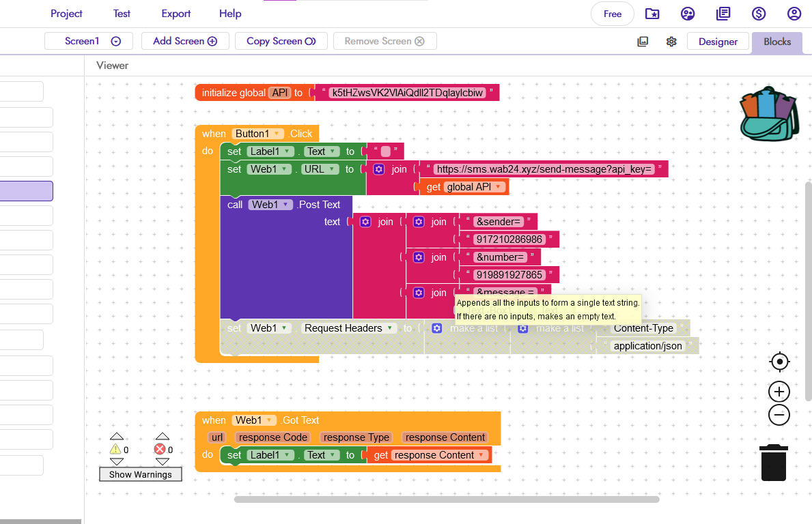
Task: Open the user account profile icon
Action: [794, 14]
